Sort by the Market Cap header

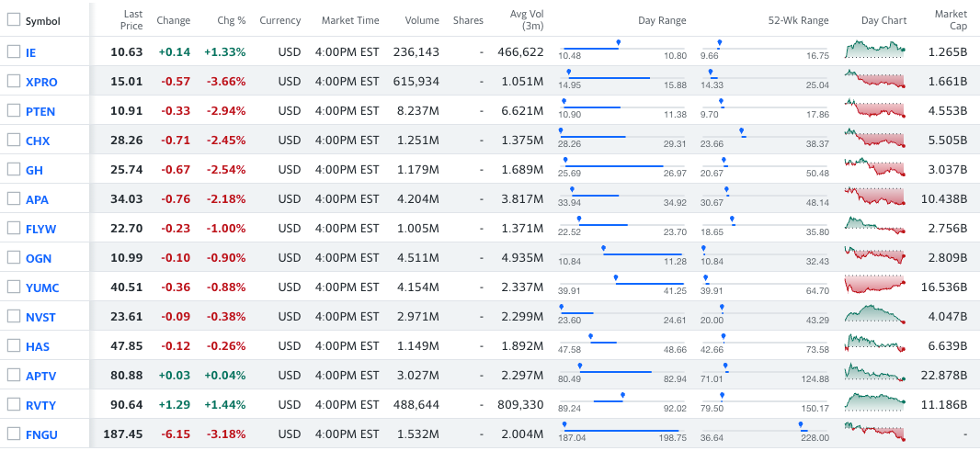click(952, 20)
